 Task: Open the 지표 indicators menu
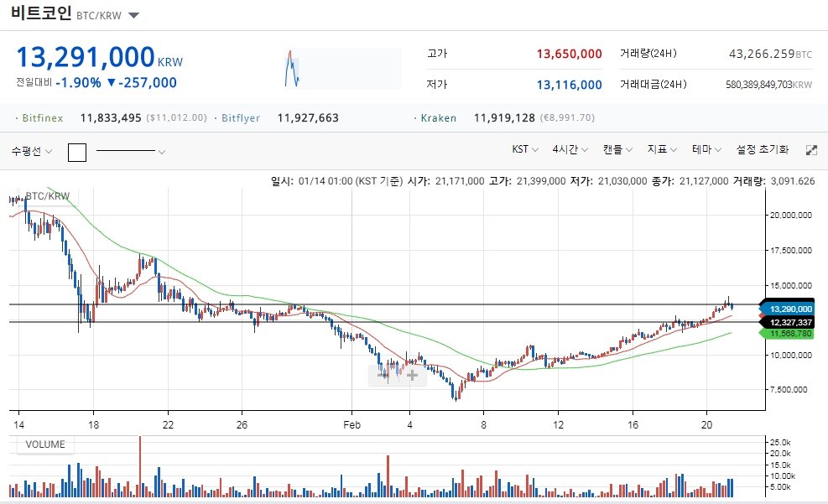click(662, 150)
